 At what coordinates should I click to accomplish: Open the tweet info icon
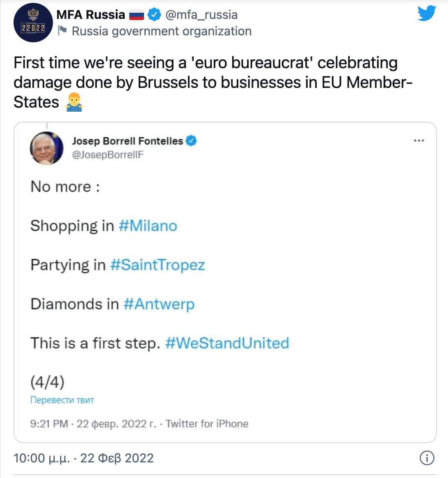tap(427, 458)
